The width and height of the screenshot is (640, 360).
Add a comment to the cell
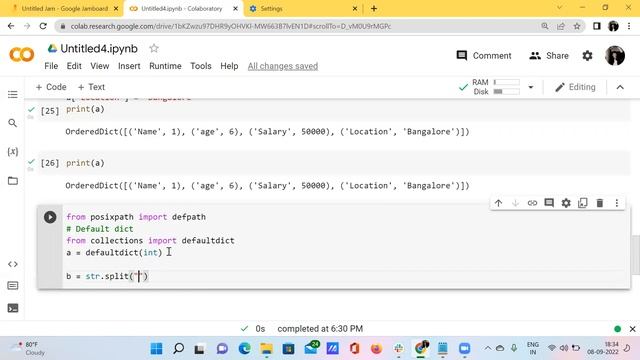(x=549, y=203)
